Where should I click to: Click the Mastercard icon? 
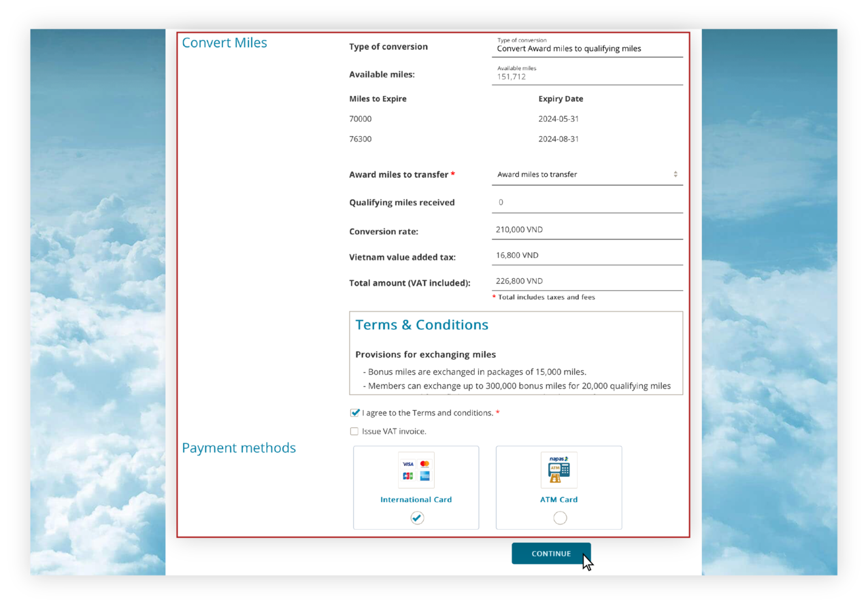424,464
